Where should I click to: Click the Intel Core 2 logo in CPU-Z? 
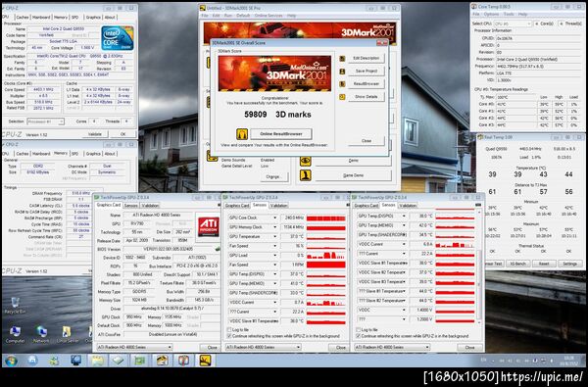pyautogui.click(x=118, y=38)
